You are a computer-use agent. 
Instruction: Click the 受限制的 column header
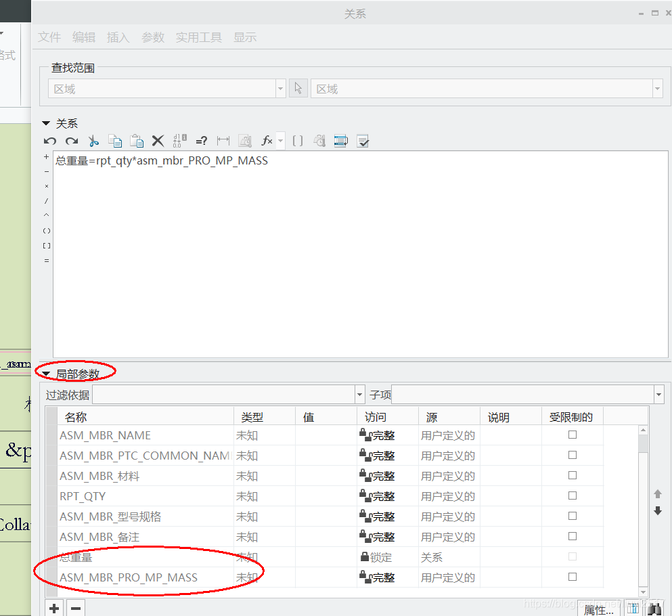(572, 417)
